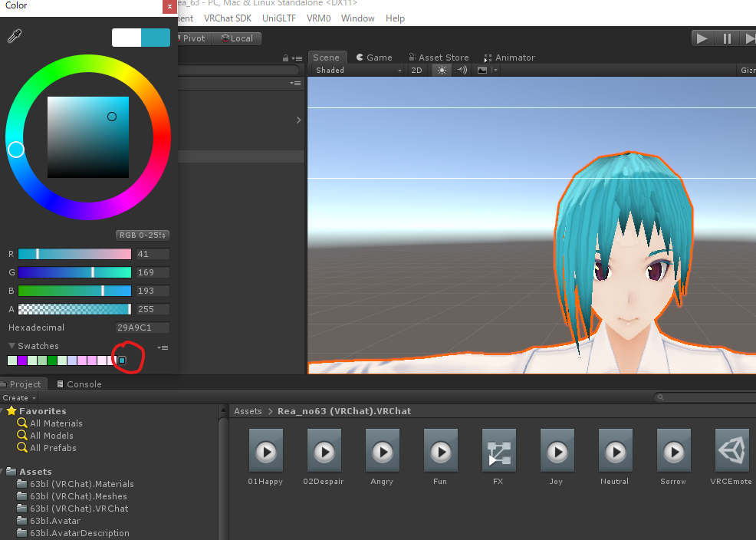The width and height of the screenshot is (756, 540).
Task: Select 63bl (VRChat).Materials folder
Action: (75, 484)
